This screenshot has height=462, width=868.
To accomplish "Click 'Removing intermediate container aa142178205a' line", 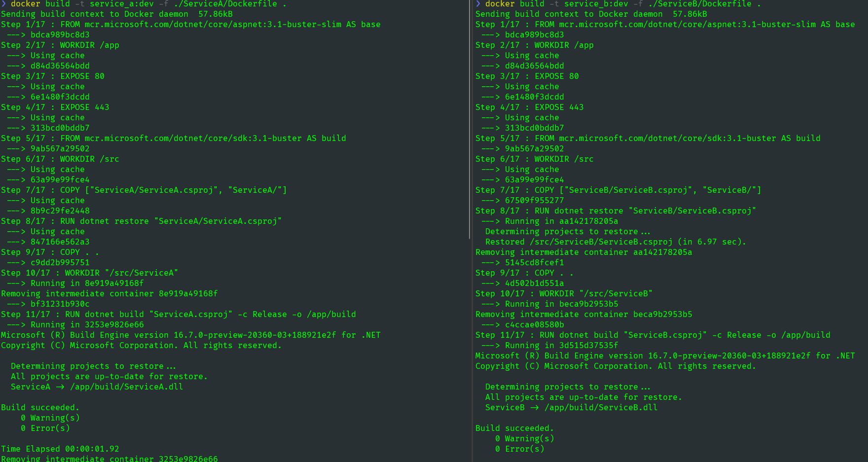I will click(584, 252).
